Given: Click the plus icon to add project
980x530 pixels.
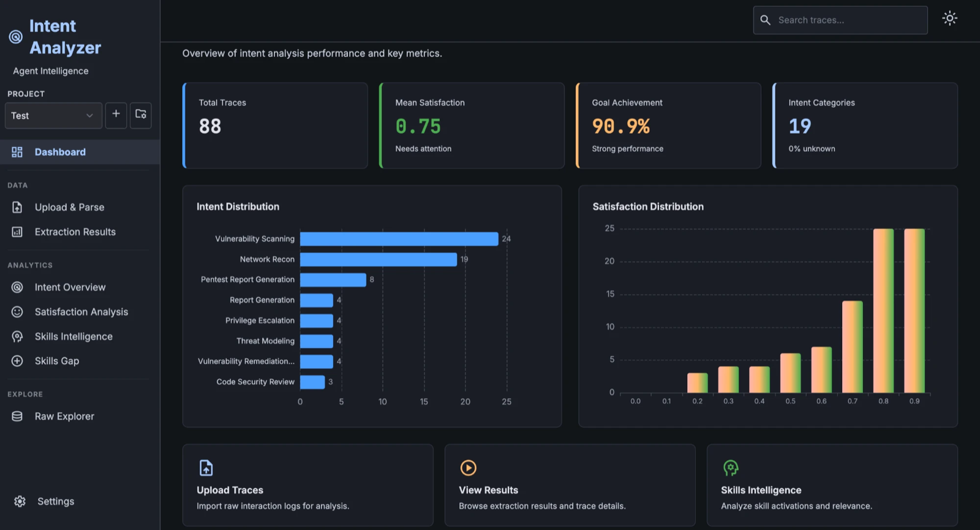Looking at the screenshot, I should [x=116, y=115].
